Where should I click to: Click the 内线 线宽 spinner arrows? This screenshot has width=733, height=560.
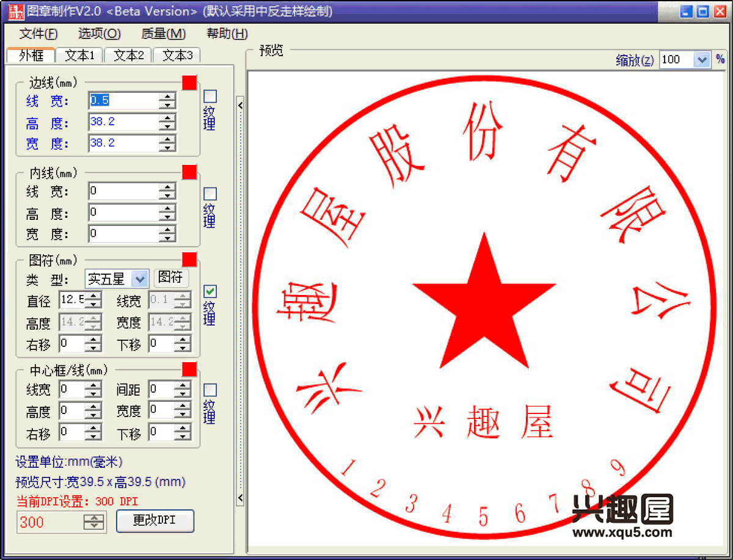click(167, 192)
